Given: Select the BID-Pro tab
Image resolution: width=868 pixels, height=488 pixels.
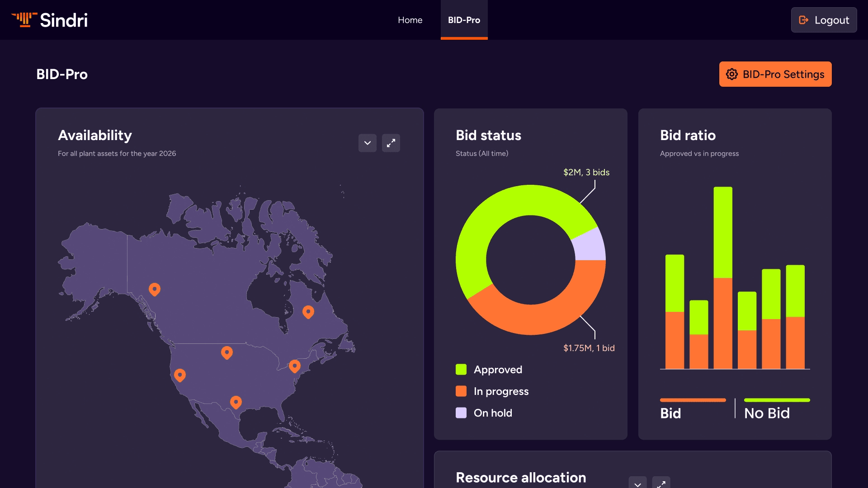Looking at the screenshot, I should (x=464, y=20).
